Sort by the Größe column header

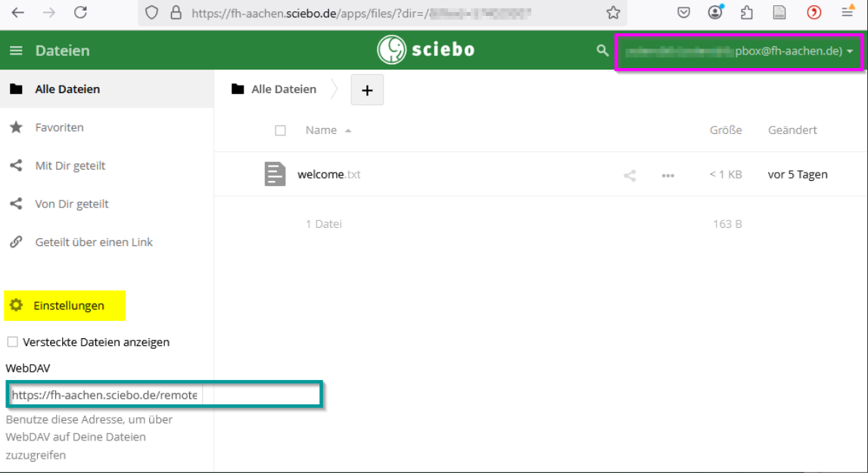click(x=726, y=130)
